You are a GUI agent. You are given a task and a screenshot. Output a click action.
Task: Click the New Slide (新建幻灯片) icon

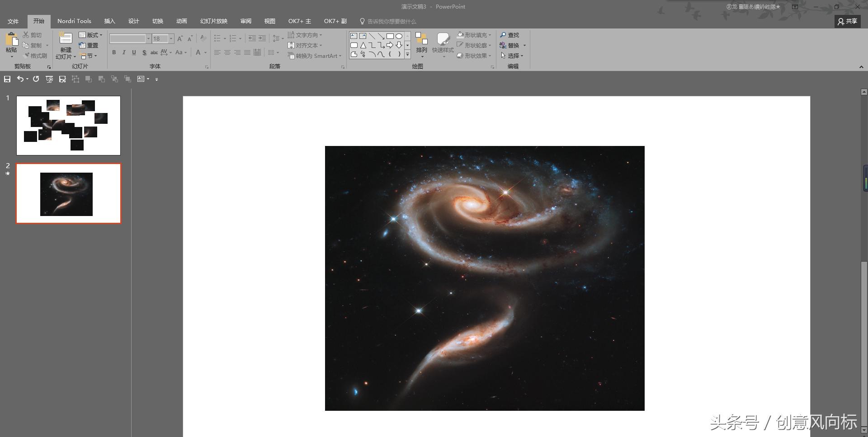pyautogui.click(x=66, y=39)
